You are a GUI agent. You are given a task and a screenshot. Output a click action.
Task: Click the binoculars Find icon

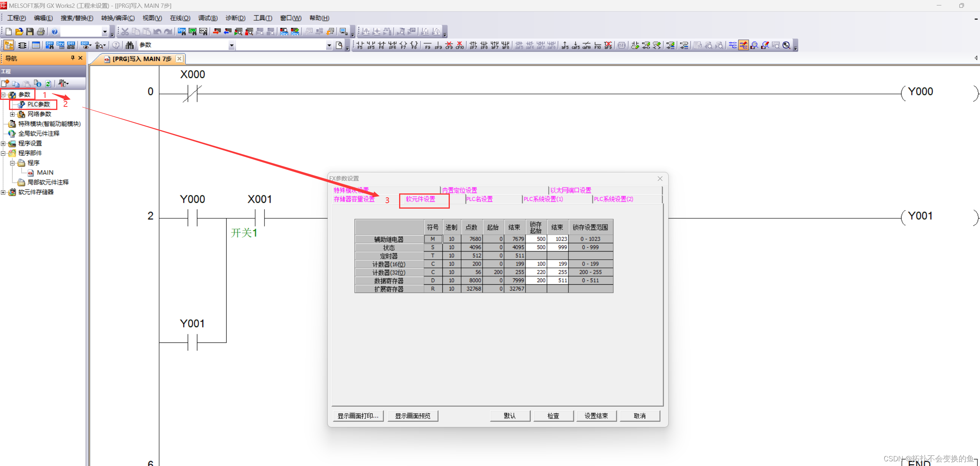pyautogui.click(x=130, y=45)
